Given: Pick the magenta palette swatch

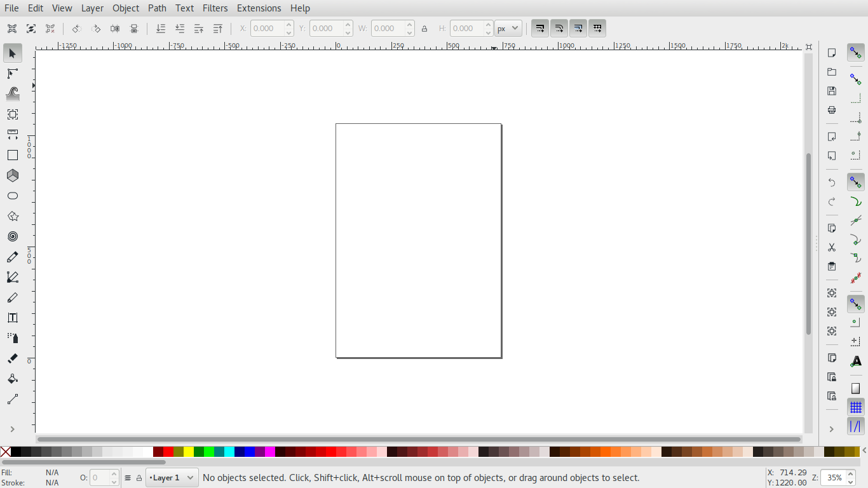Looking at the screenshot, I should (270, 452).
